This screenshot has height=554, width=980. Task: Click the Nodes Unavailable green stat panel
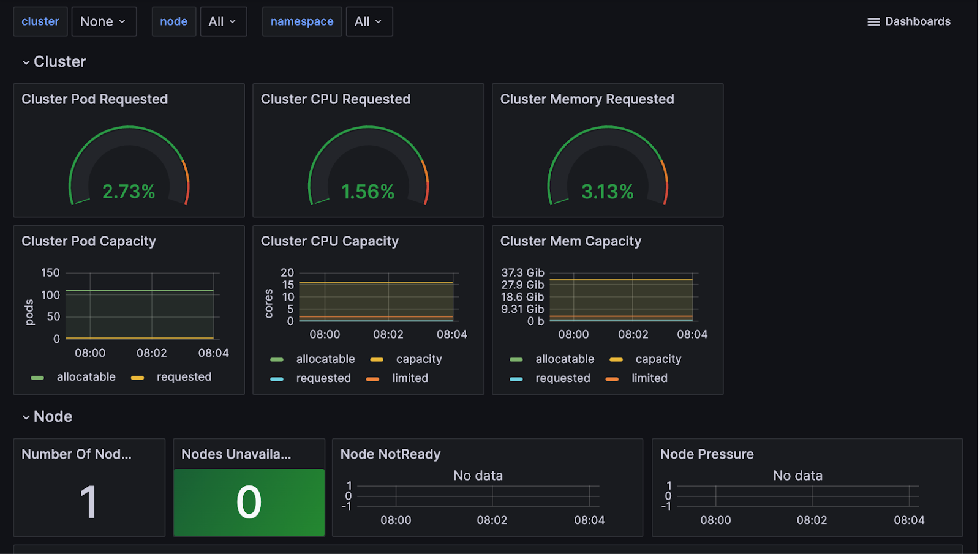click(249, 501)
